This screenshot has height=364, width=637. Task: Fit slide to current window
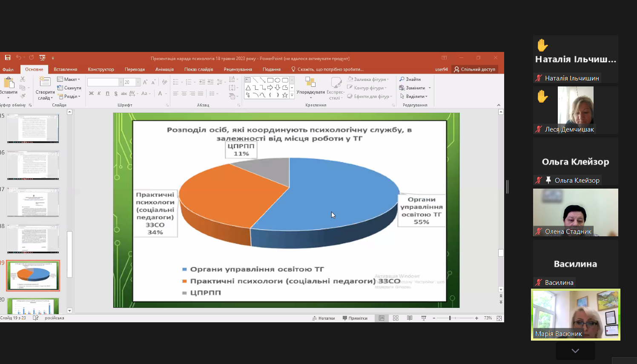tap(499, 318)
